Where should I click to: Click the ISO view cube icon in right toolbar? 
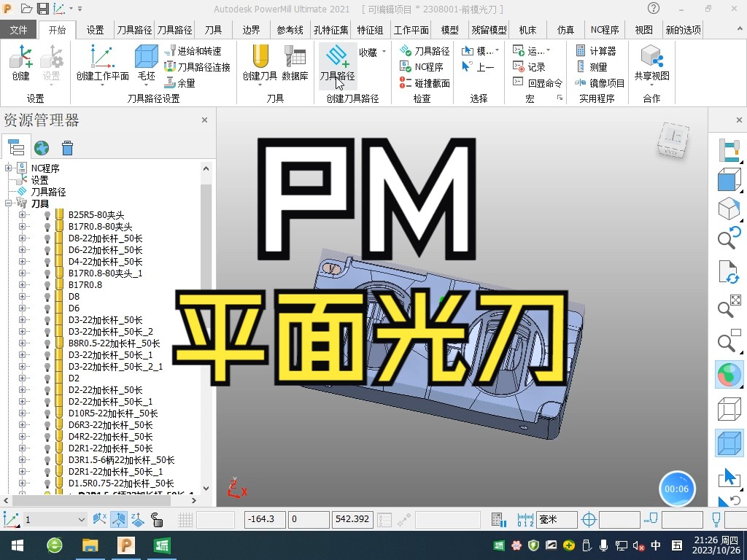pos(729,209)
